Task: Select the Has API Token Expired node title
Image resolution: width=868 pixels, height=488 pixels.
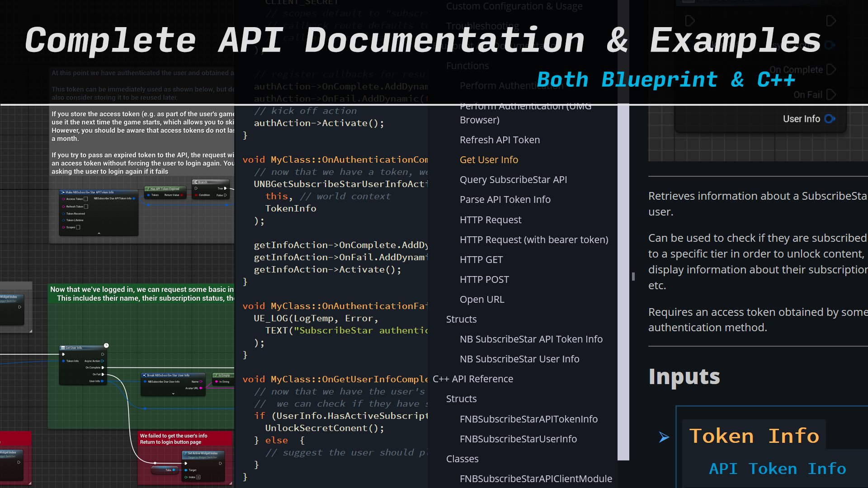Action: [165, 189]
